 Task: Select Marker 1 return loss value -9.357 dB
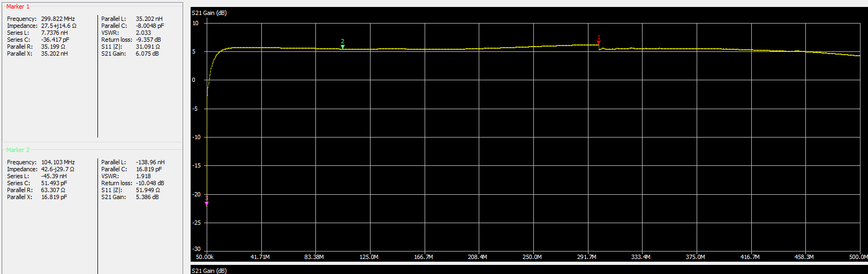click(148, 40)
